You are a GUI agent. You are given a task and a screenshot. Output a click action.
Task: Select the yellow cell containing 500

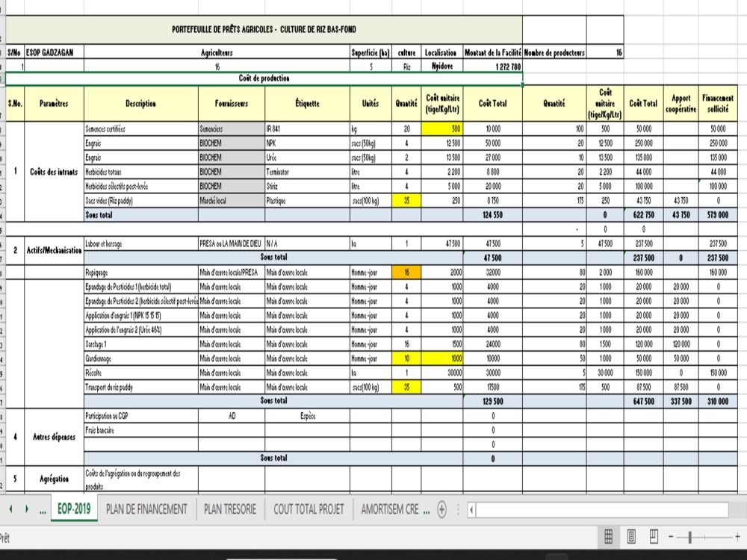coord(443,127)
